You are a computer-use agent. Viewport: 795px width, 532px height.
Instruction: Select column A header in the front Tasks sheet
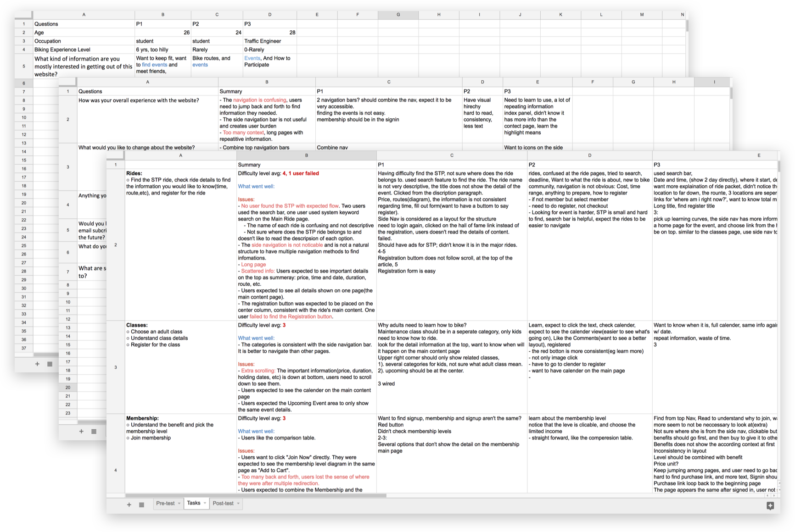pyautogui.click(x=181, y=155)
